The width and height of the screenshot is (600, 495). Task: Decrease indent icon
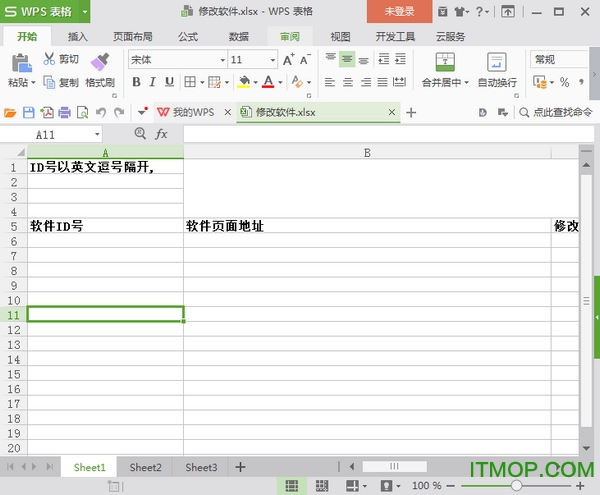coord(384,59)
